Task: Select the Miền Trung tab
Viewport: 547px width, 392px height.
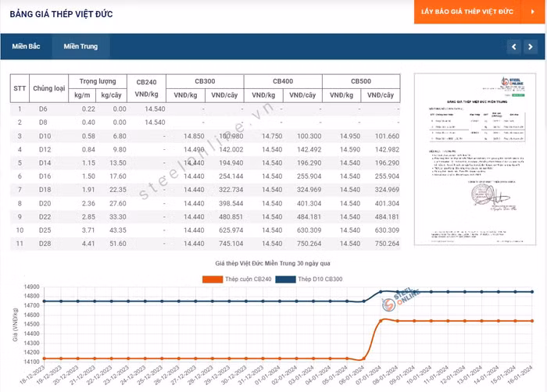Action: [x=80, y=47]
